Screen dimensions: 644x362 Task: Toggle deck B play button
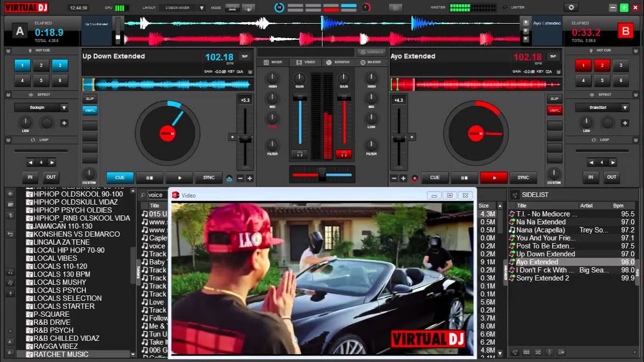click(494, 177)
